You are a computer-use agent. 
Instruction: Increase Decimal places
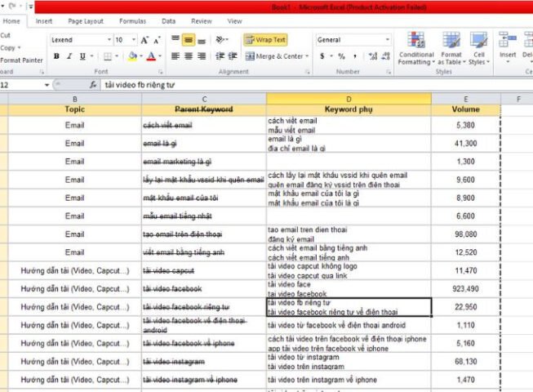pos(373,56)
